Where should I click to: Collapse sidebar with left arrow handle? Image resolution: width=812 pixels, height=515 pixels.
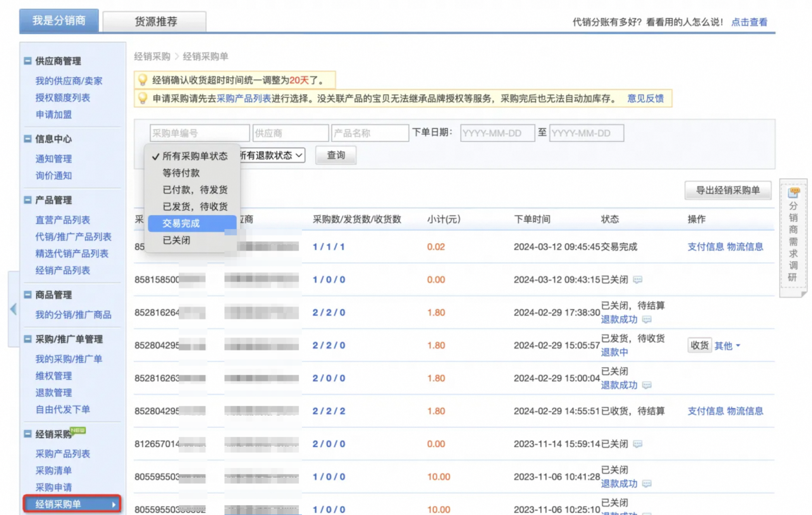pyautogui.click(x=14, y=309)
